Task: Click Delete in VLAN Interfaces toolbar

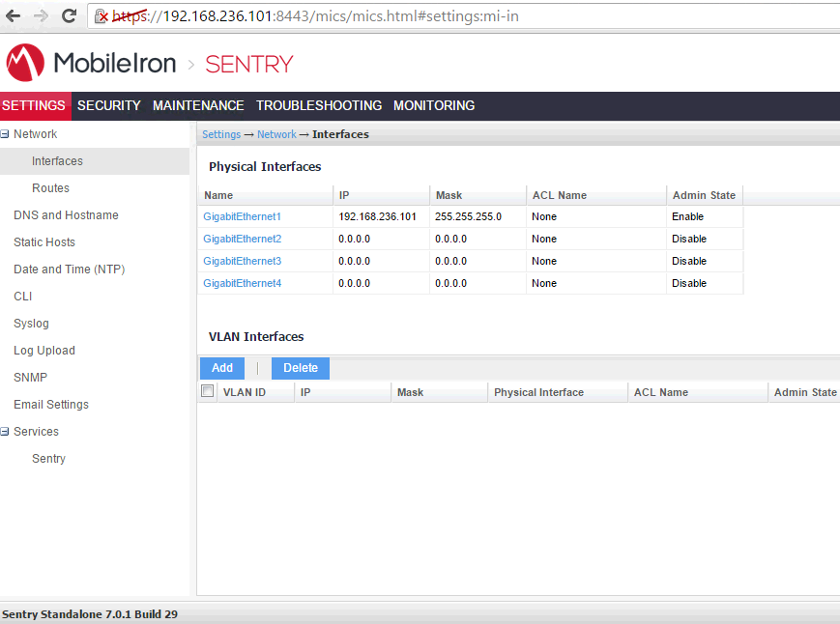Action: [301, 368]
